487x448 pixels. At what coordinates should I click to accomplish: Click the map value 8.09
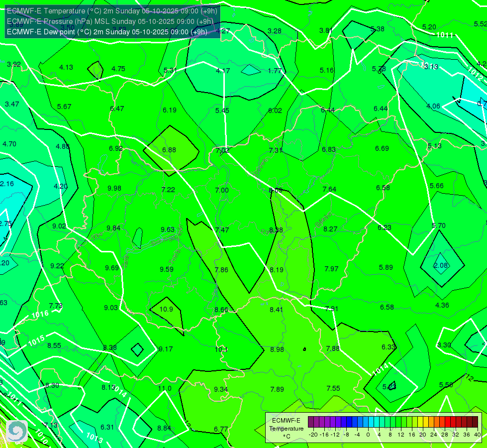[276, 190]
